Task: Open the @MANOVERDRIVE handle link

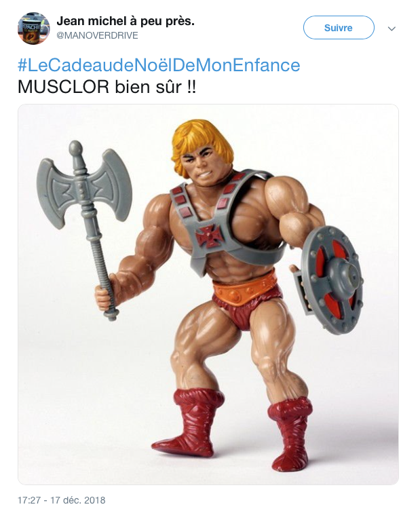Action: [98, 35]
